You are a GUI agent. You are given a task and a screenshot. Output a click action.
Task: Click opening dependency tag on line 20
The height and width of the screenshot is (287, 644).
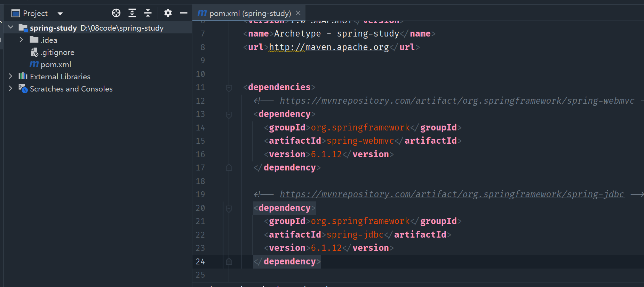pyautogui.click(x=285, y=208)
